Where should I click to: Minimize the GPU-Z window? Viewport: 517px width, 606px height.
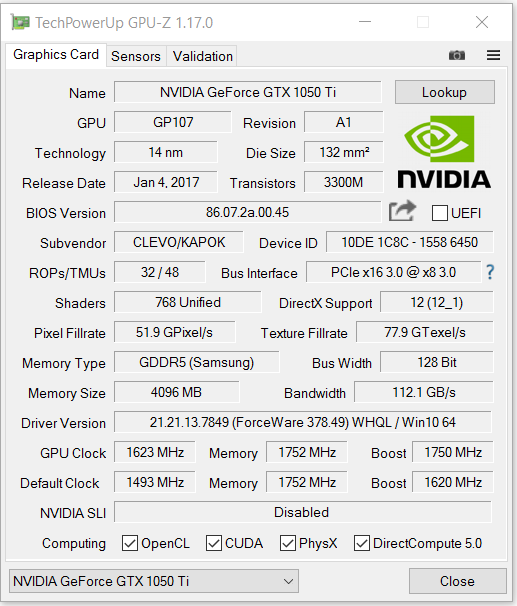(x=365, y=22)
